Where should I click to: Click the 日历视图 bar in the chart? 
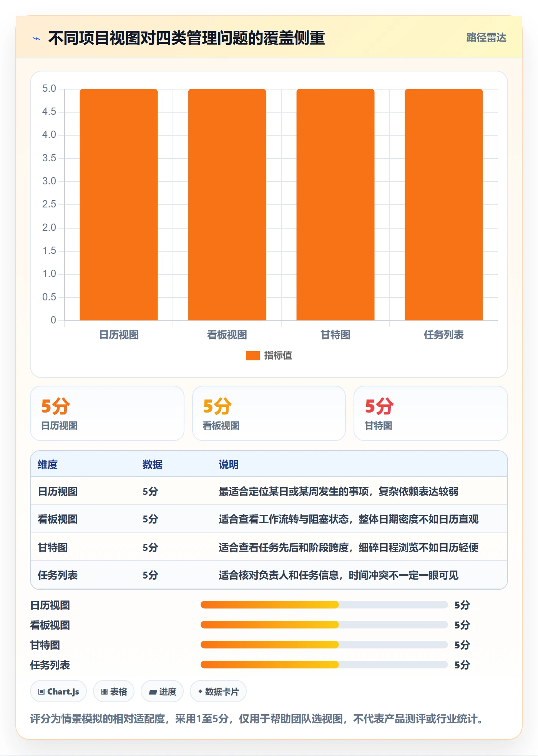pyautogui.click(x=119, y=205)
